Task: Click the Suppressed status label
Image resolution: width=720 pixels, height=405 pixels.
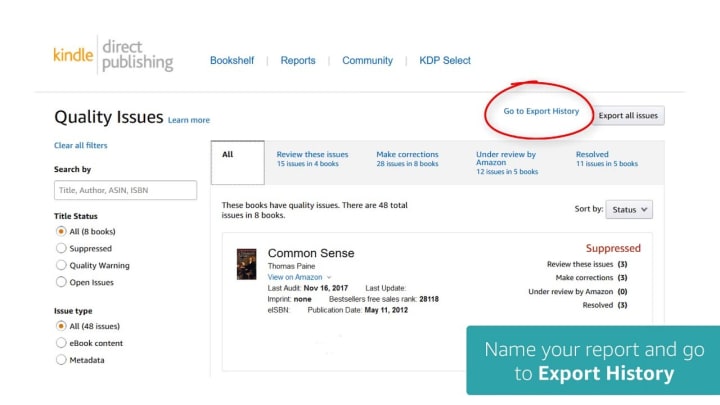Action: pos(613,248)
